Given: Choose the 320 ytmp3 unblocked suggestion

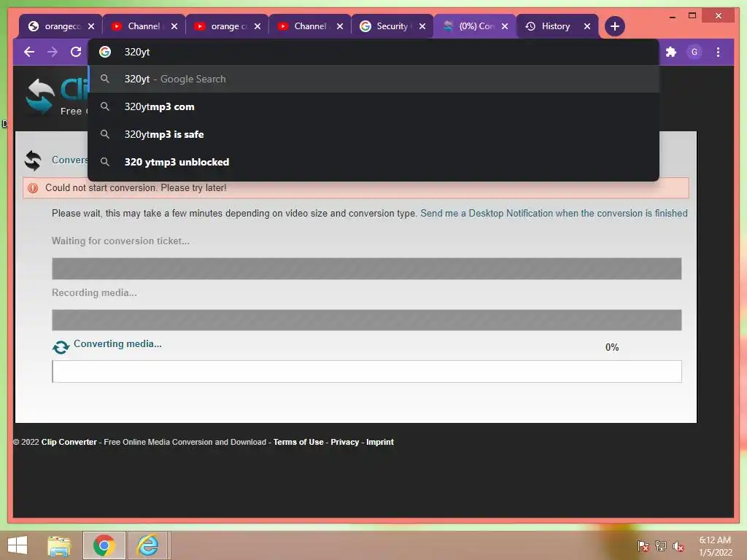Looking at the screenshot, I should click(373, 162).
